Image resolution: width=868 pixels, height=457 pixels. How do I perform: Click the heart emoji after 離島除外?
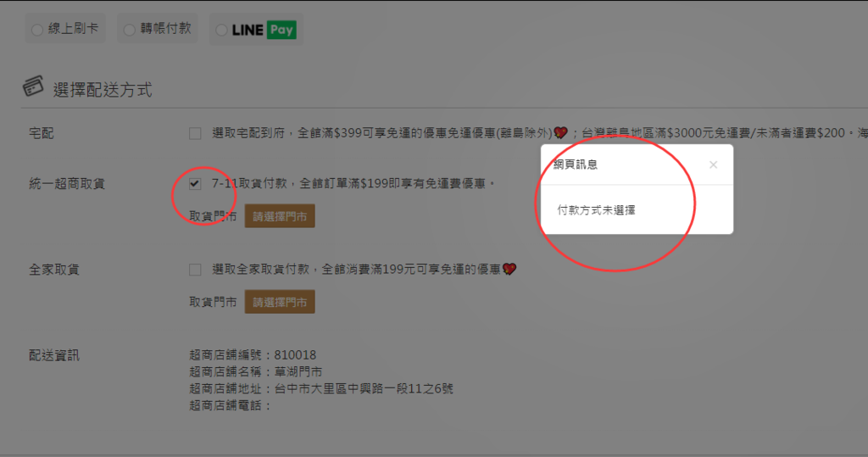561,133
